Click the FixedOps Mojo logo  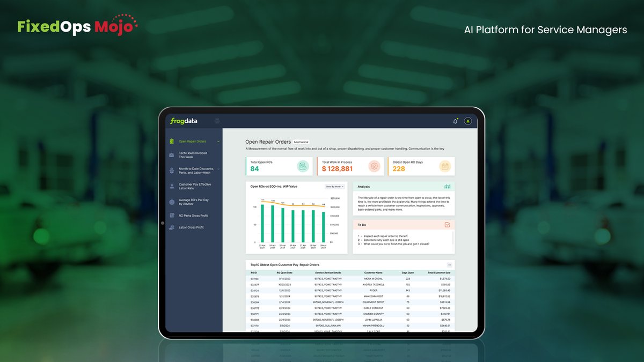78,25
